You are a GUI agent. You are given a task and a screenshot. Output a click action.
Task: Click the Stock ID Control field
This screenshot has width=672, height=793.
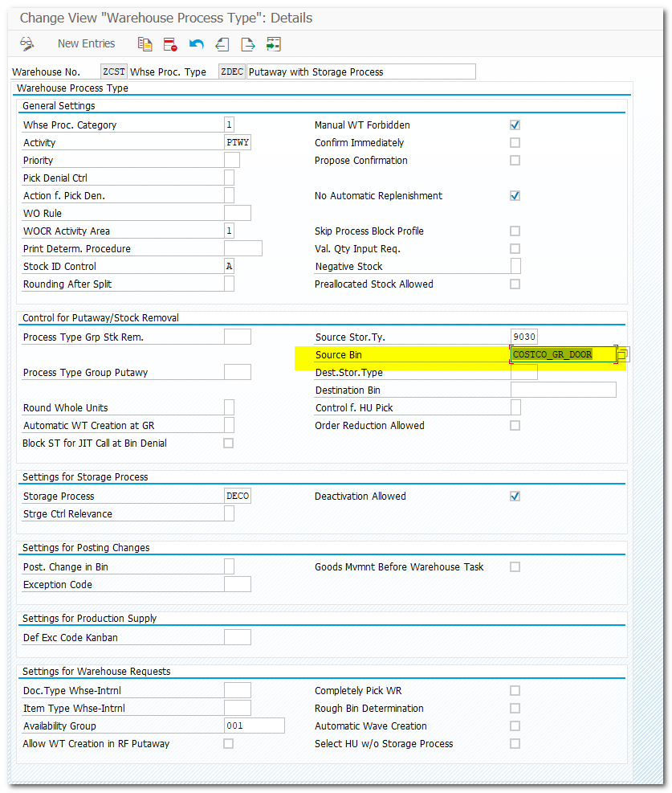(x=229, y=267)
